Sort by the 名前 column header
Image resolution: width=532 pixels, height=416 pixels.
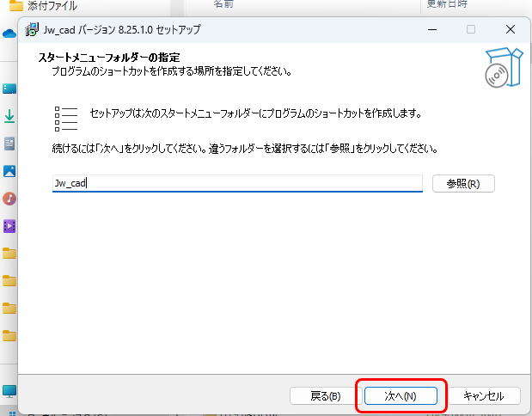click(x=223, y=4)
